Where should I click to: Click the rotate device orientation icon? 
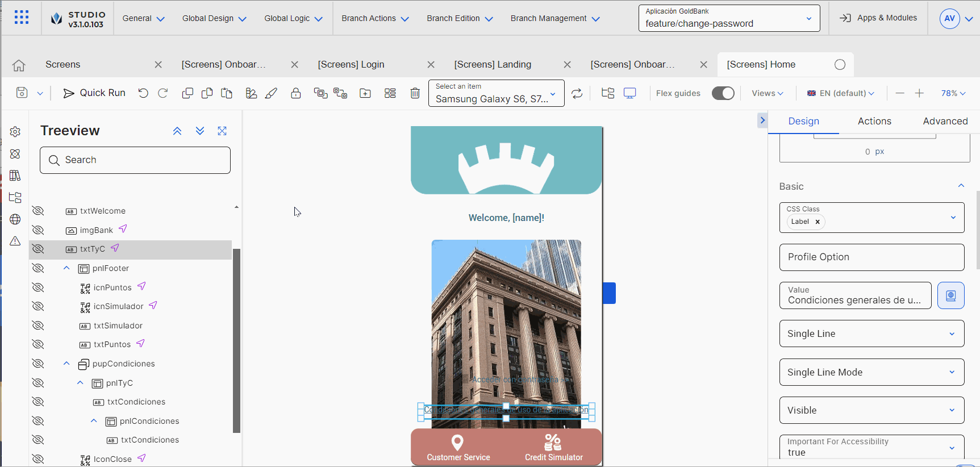click(577, 93)
